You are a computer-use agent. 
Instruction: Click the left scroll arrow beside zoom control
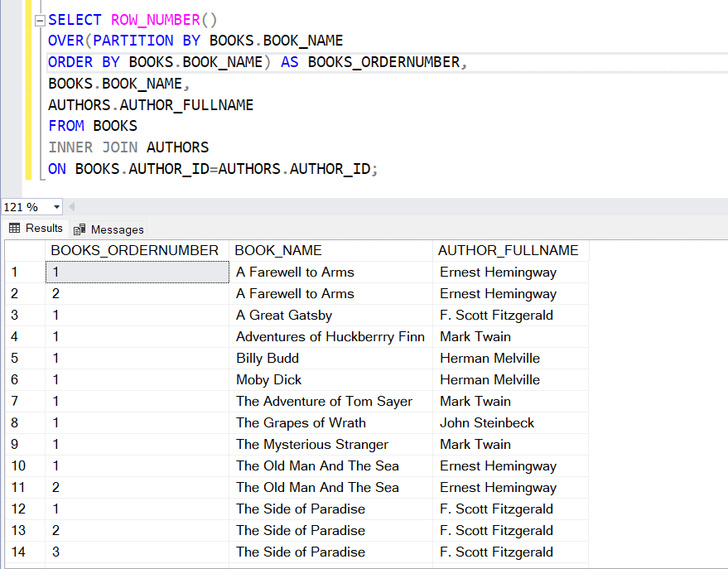coord(70,206)
